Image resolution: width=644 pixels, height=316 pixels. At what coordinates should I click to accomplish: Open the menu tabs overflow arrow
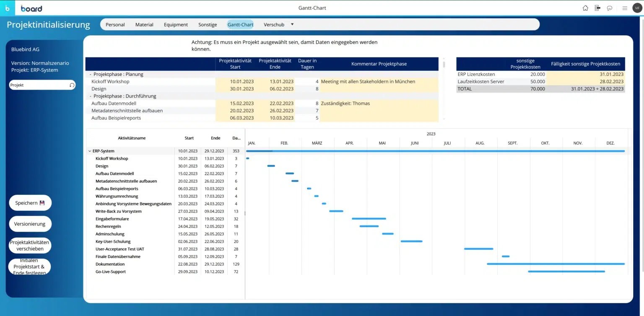(292, 24)
